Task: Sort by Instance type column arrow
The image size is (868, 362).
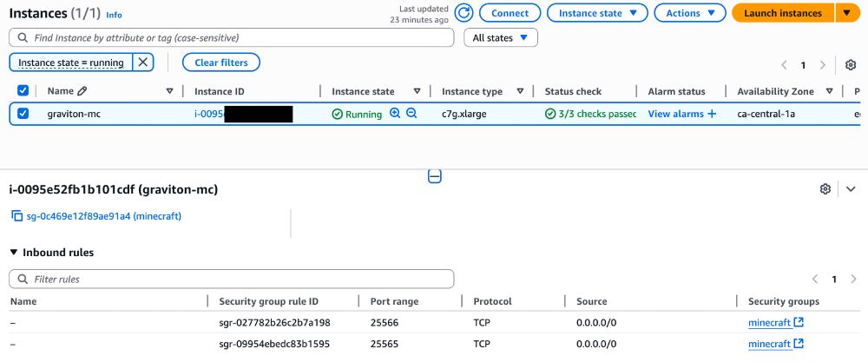Action: (520, 91)
